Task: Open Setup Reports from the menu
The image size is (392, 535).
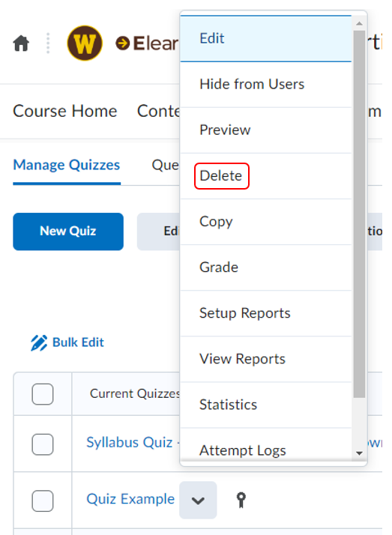Action: tap(266, 313)
